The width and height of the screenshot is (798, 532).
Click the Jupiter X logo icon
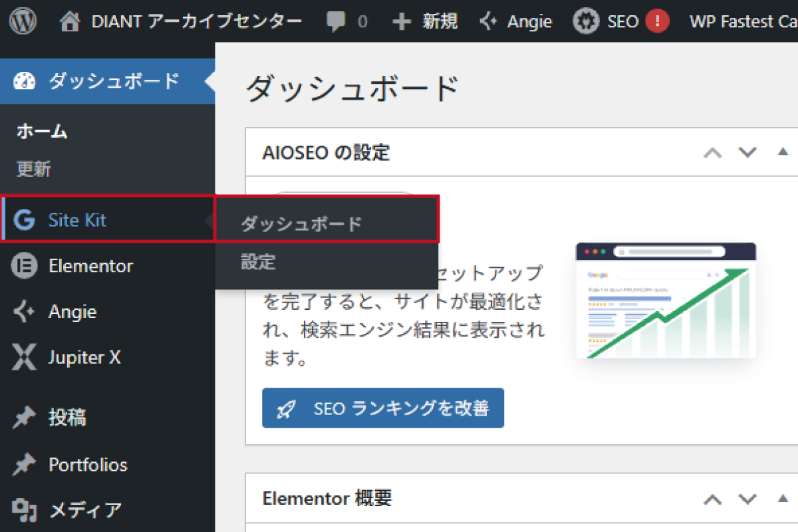click(x=24, y=358)
